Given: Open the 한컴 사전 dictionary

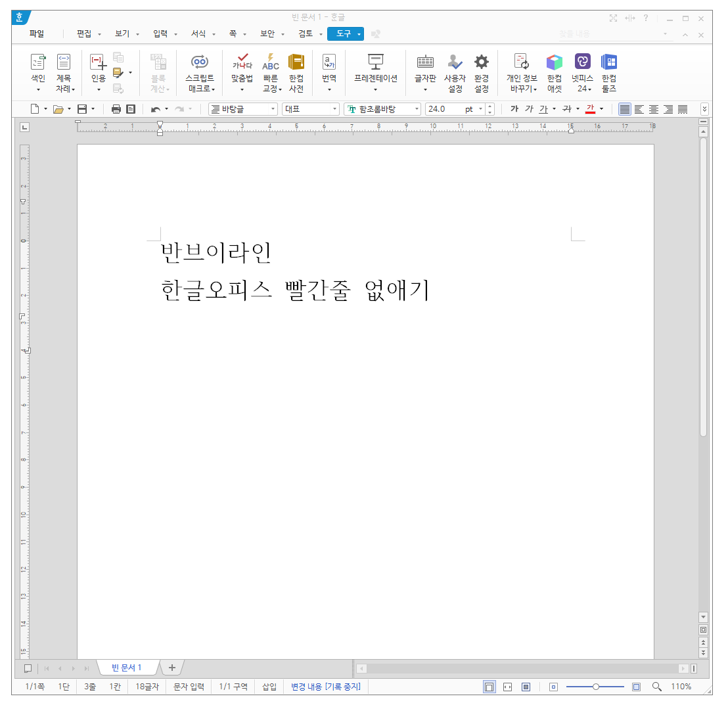Looking at the screenshot, I should tap(296, 72).
